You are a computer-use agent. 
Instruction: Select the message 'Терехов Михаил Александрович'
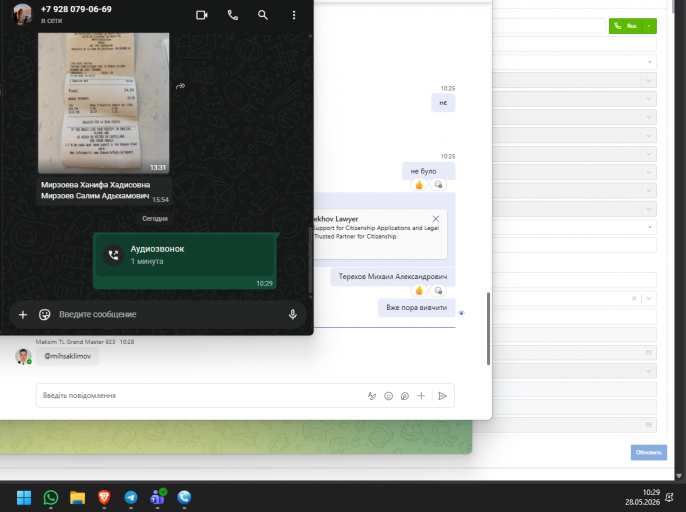click(393, 277)
